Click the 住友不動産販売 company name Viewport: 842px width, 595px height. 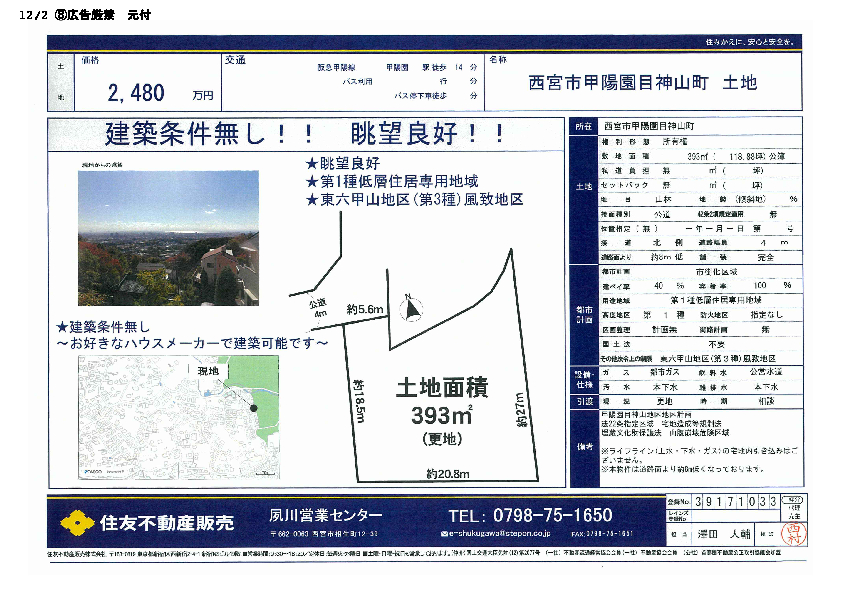166,522
